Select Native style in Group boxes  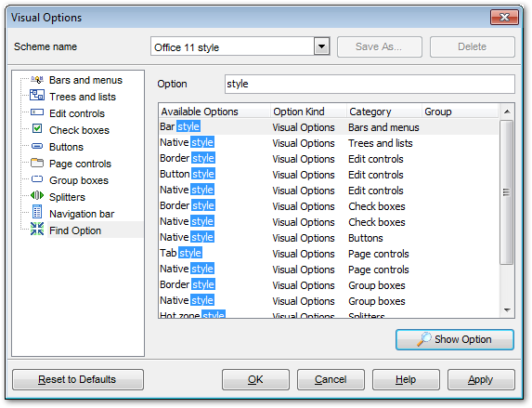tap(329, 301)
